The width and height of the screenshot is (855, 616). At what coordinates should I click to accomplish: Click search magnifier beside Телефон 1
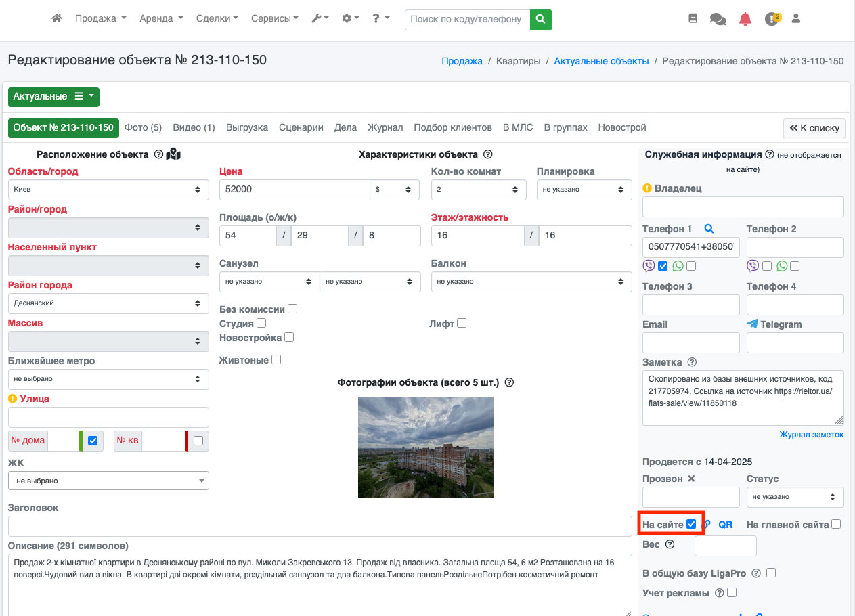click(709, 229)
